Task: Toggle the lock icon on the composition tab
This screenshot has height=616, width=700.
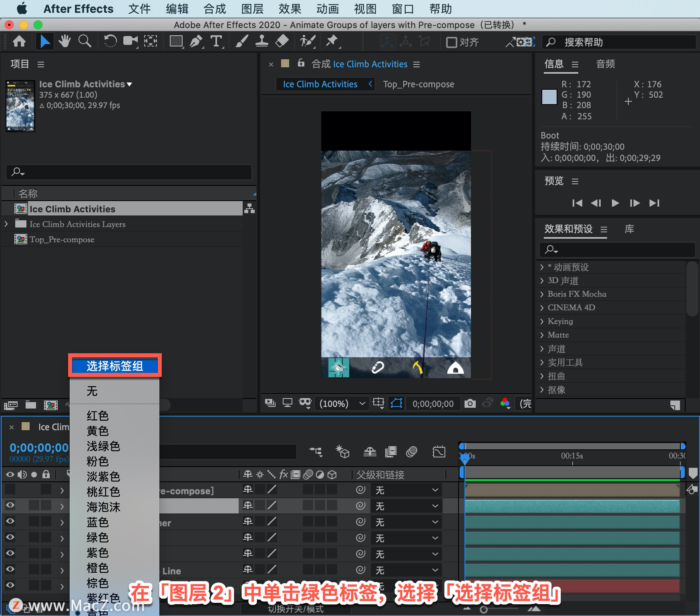Action: 301,63
